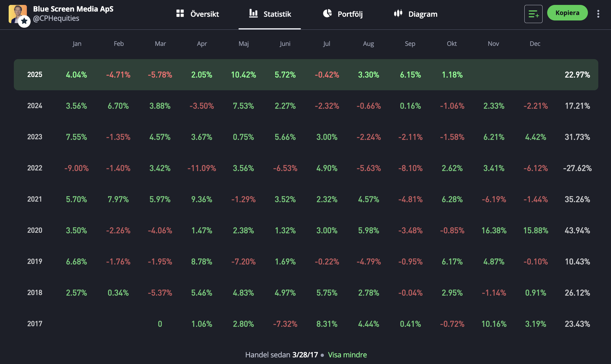Click the star badge on the avatar
Screen dimensions: 611x364
pyautogui.click(x=24, y=21)
